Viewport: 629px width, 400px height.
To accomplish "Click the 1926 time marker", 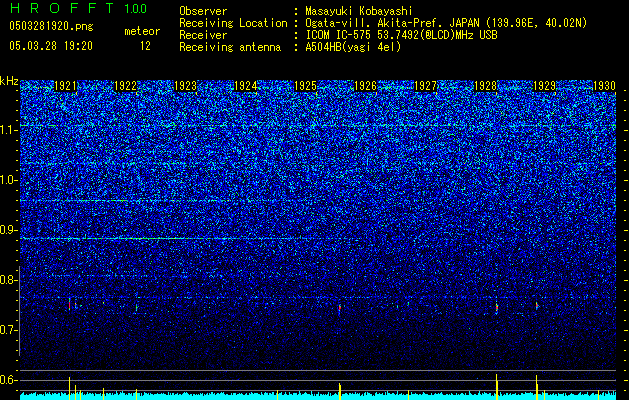I will coord(365,86).
